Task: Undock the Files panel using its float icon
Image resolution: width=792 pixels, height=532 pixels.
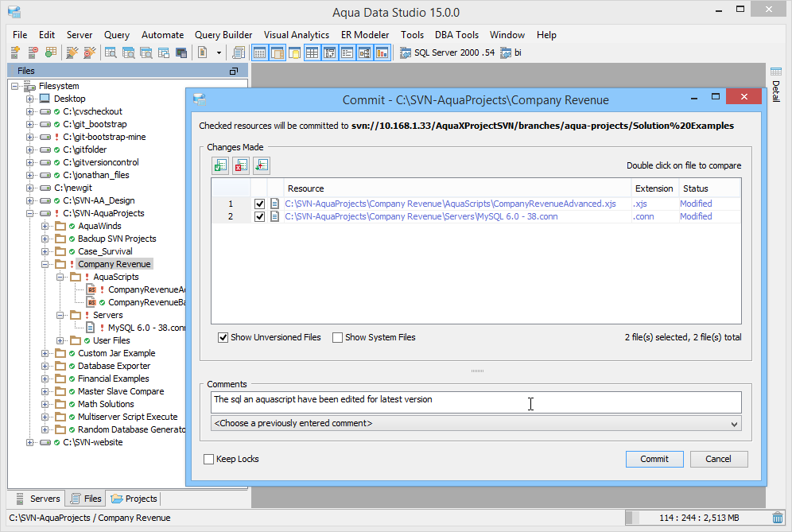Action: (x=233, y=72)
